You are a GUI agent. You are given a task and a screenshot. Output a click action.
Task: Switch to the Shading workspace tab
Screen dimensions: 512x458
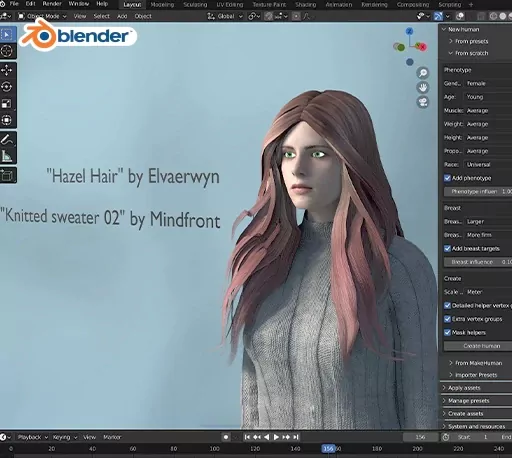305,5
